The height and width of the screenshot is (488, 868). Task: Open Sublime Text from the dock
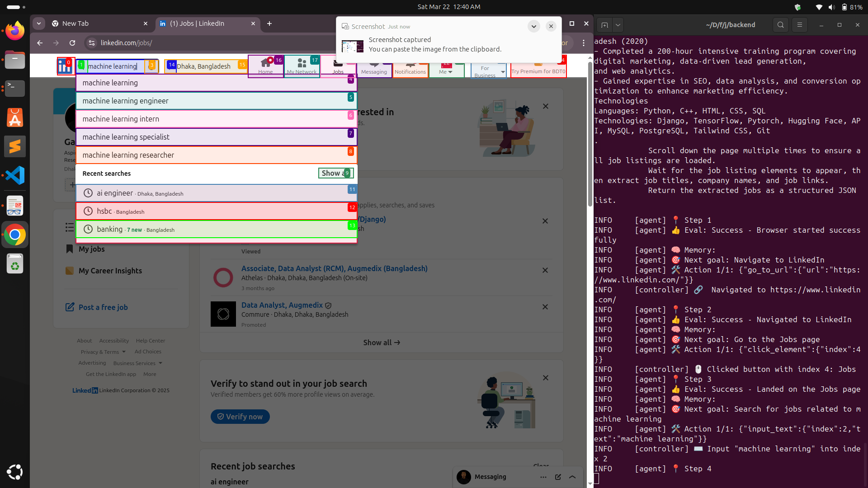[15, 146]
